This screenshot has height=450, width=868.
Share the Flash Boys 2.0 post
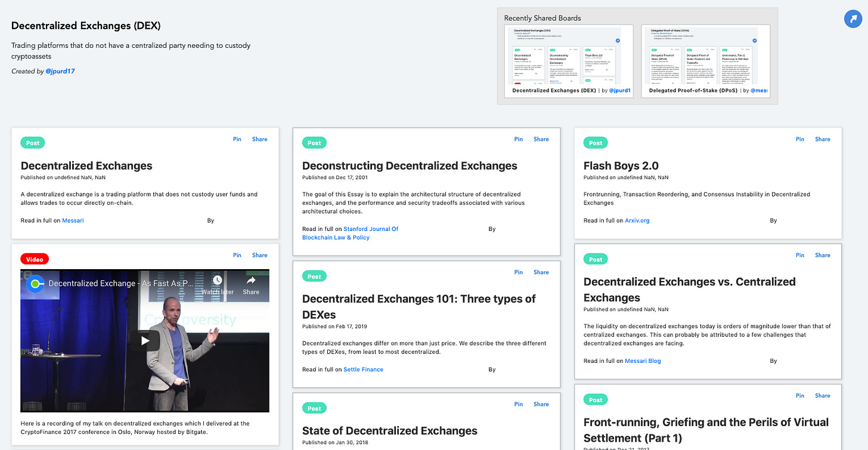pyautogui.click(x=823, y=139)
